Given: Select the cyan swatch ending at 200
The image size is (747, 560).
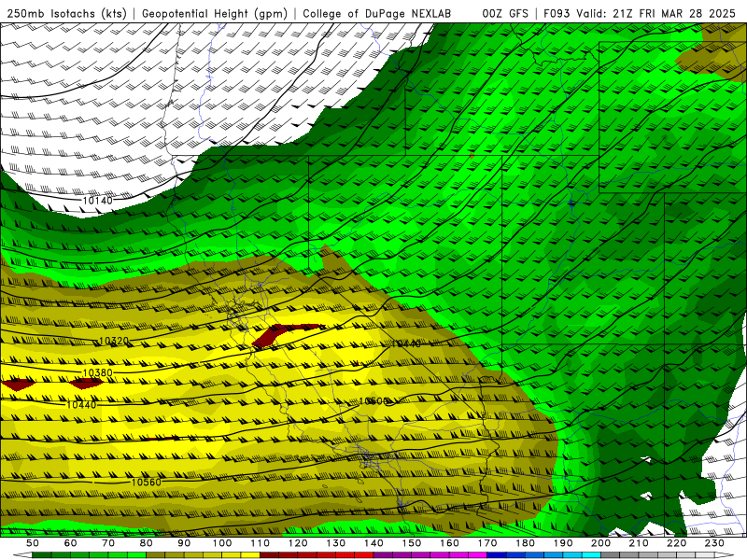Looking at the screenshot, I should [x=591, y=555].
